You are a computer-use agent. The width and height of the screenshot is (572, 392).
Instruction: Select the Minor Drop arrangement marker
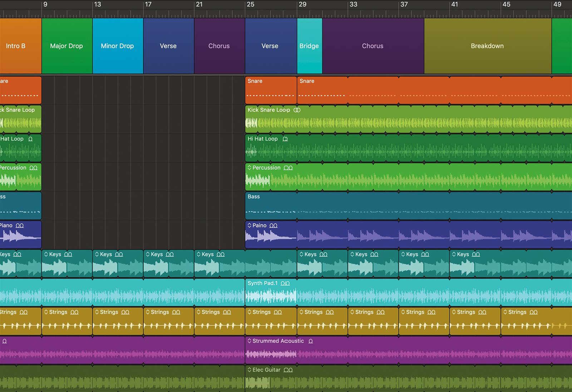tap(118, 46)
